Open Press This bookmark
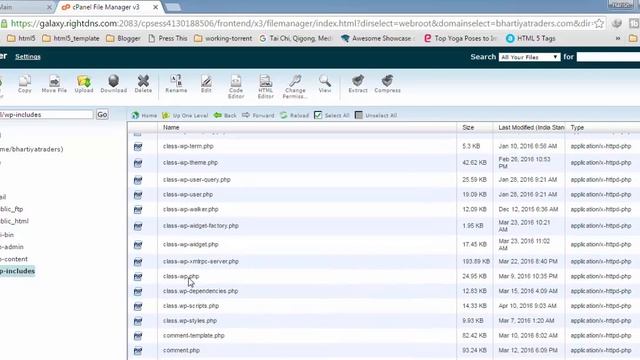This screenshot has width=640, height=360. point(168,38)
